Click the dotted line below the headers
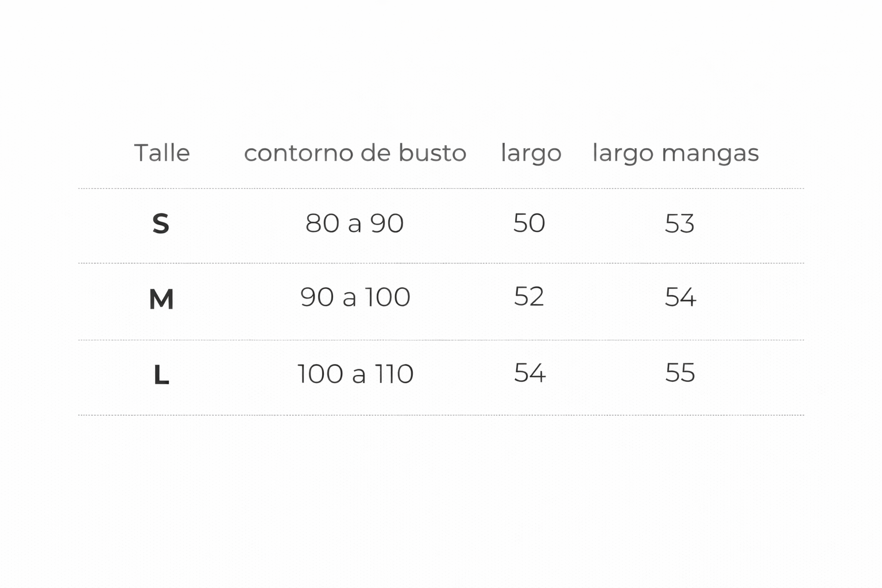Image resolution: width=882 pixels, height=588 pixels. [x=441, y=188]
